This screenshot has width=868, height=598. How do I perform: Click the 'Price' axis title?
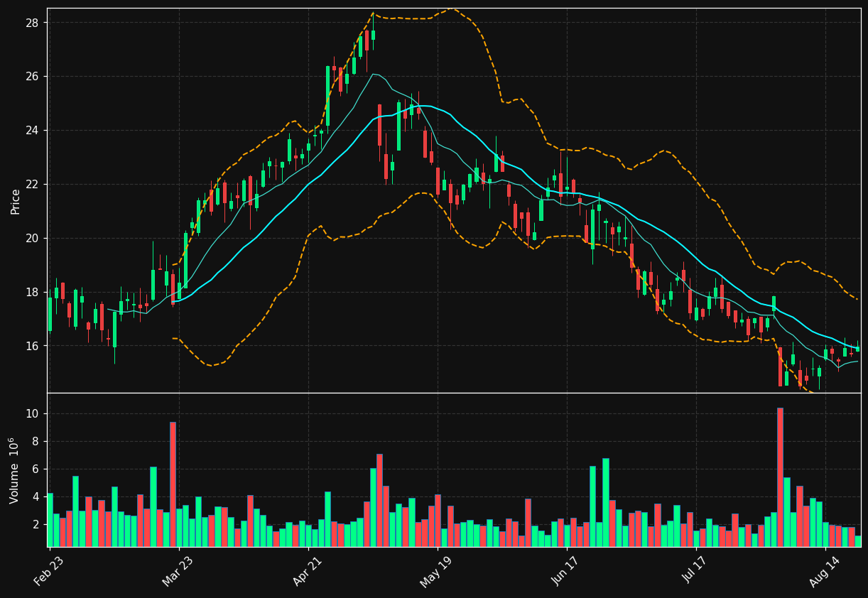[x=16, y=202]
